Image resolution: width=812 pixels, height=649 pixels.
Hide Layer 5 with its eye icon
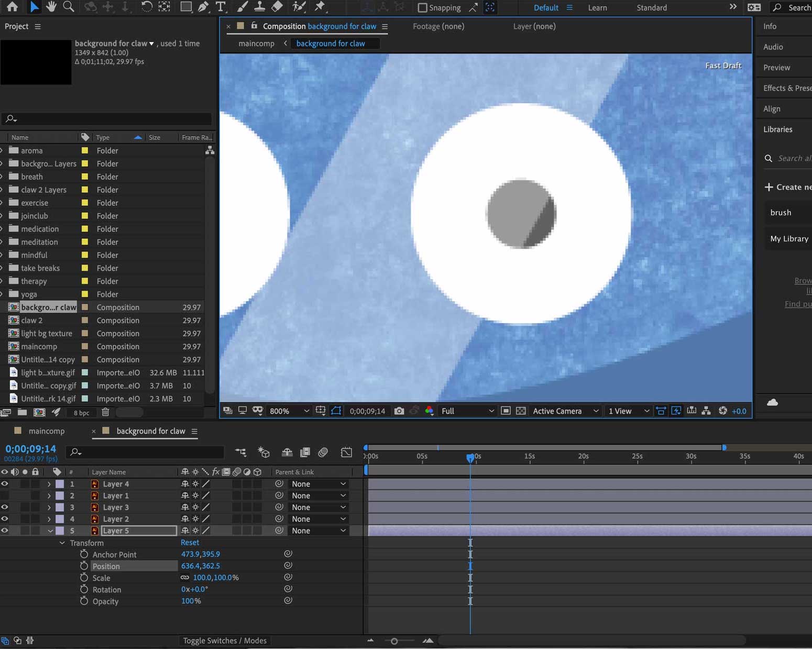[x=5, y=531]
